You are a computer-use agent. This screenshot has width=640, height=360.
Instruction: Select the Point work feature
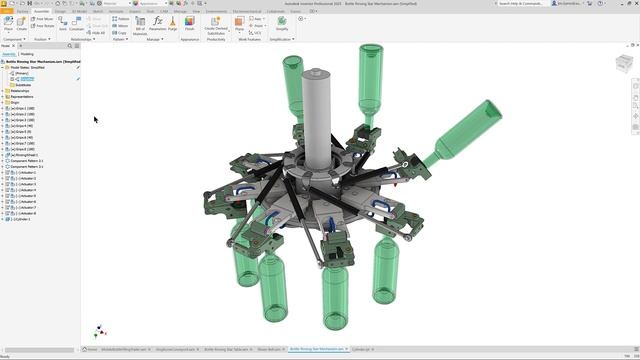coord(257,26)
